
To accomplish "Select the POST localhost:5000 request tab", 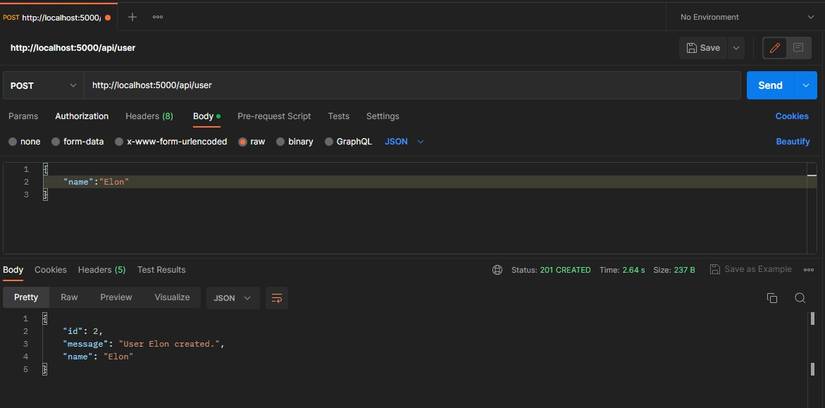I will click(57, 17).
